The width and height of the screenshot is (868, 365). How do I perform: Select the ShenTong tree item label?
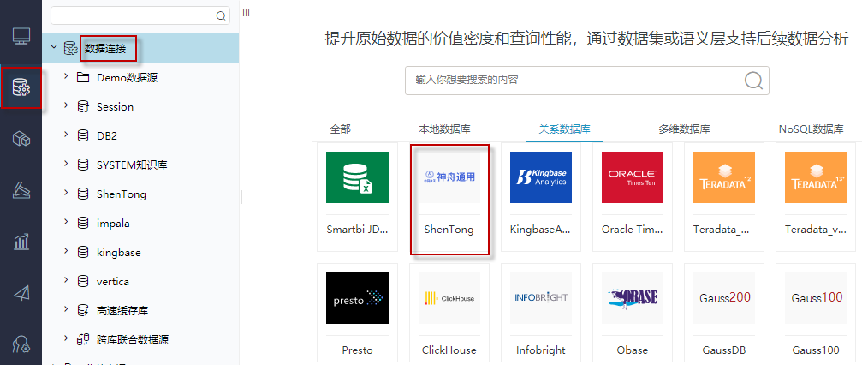(x=122, y=194)
